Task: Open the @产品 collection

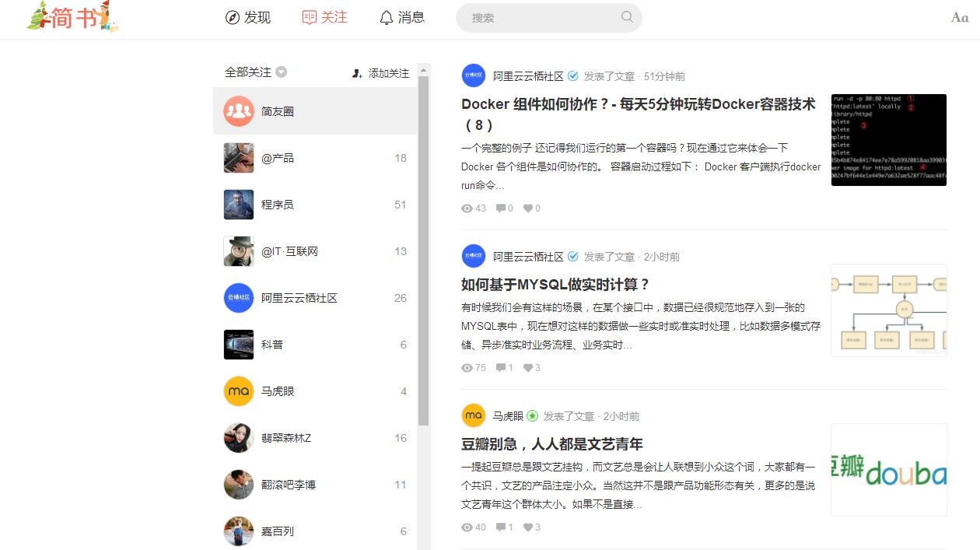Action: coord(315,158)
